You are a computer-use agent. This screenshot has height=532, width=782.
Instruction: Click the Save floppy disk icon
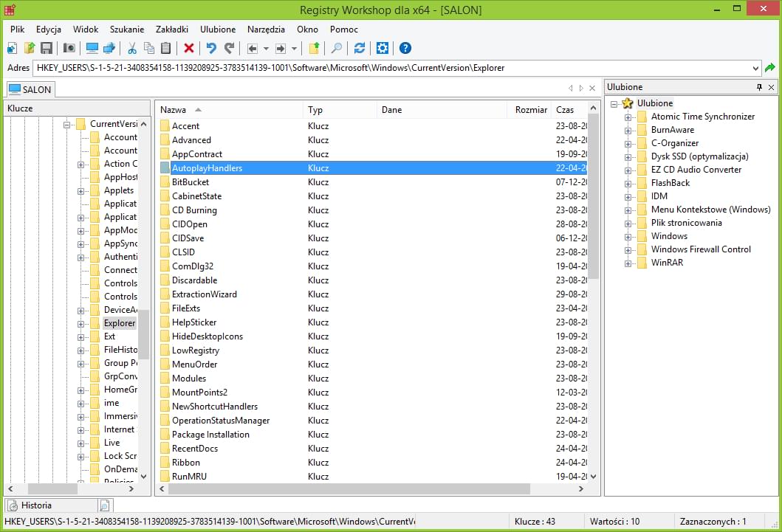click(x=47, y=49)
